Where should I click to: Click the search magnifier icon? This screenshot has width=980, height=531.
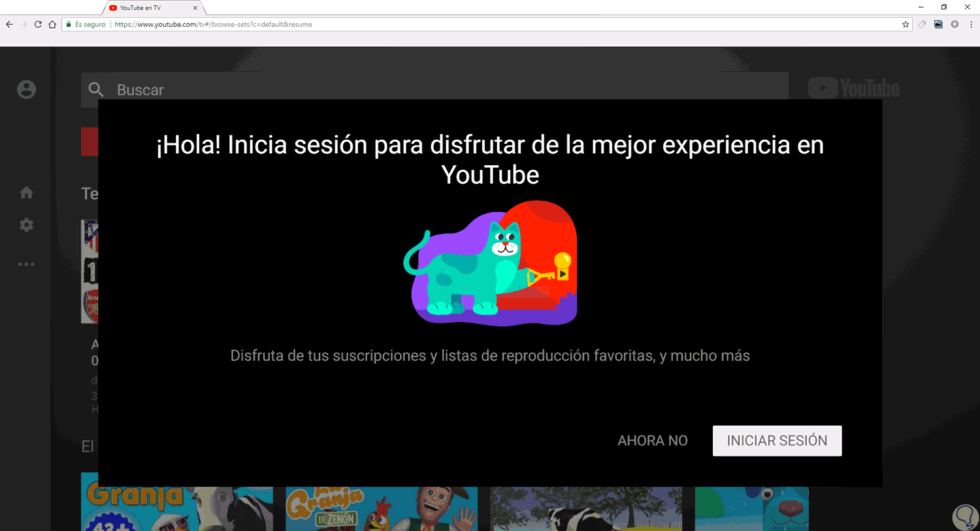(96, 89)
